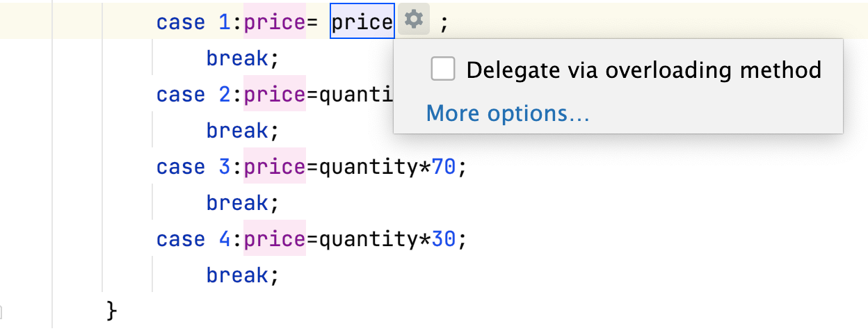Place cursor on break under case 4
The image size is (868, 331).
(x=237, y=275)
